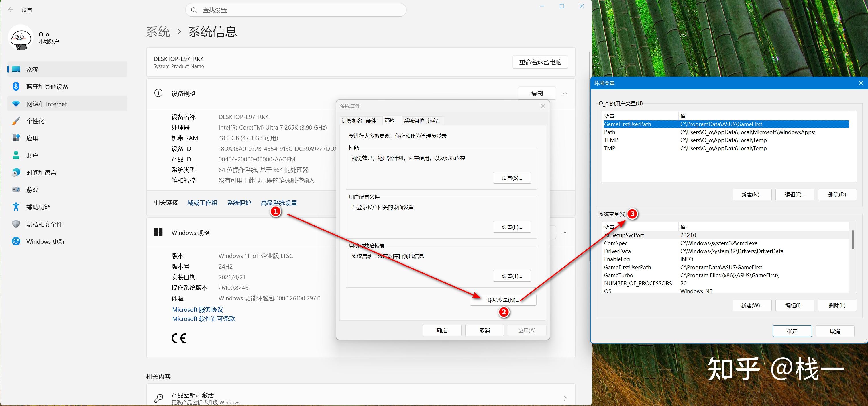Click the search magnifier icon in 查找设置

tap(194, 10)
